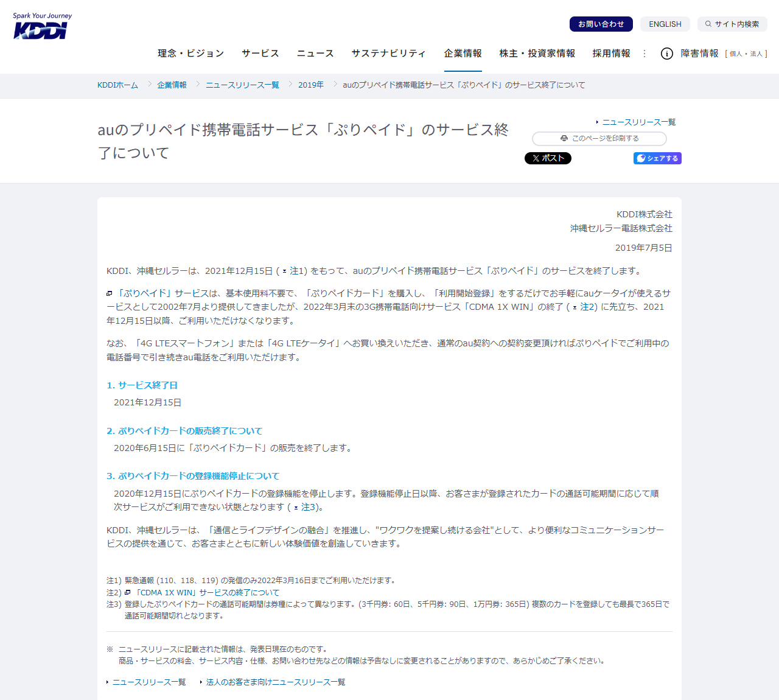Open サービス menu

click(260, 54)
